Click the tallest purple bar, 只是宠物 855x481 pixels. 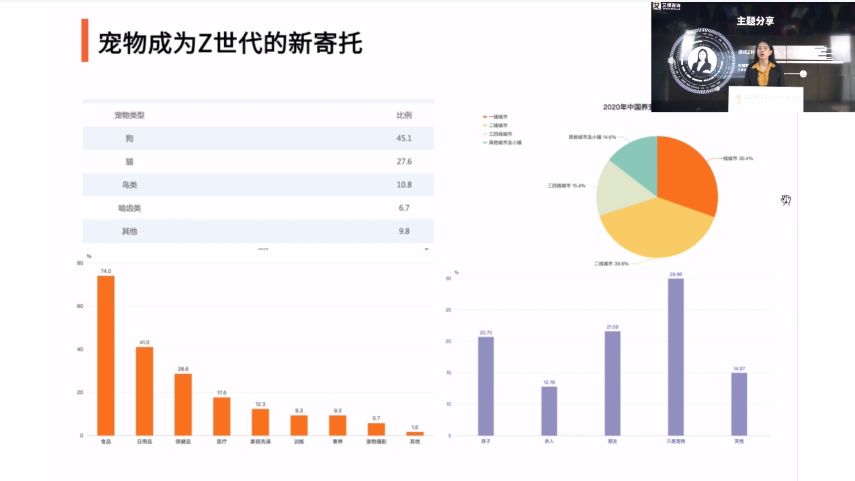pyautogui.click(x=676, y=357)
